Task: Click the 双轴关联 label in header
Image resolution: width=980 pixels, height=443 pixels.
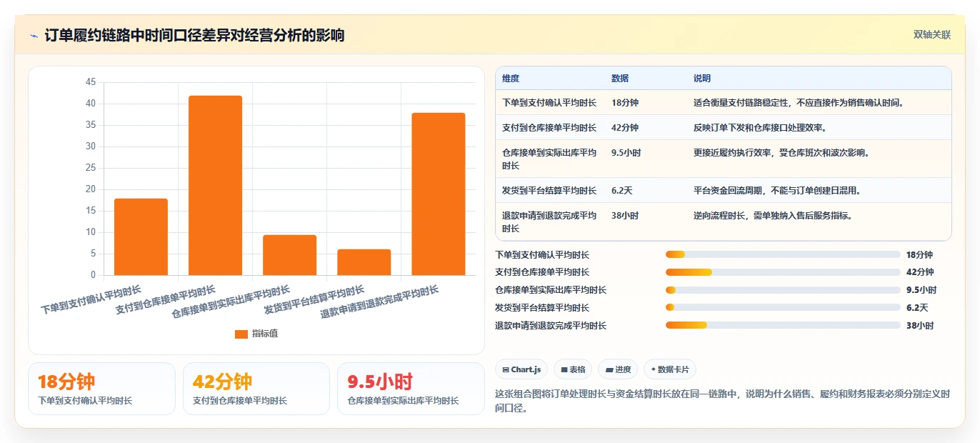Action: click(932, 35)
